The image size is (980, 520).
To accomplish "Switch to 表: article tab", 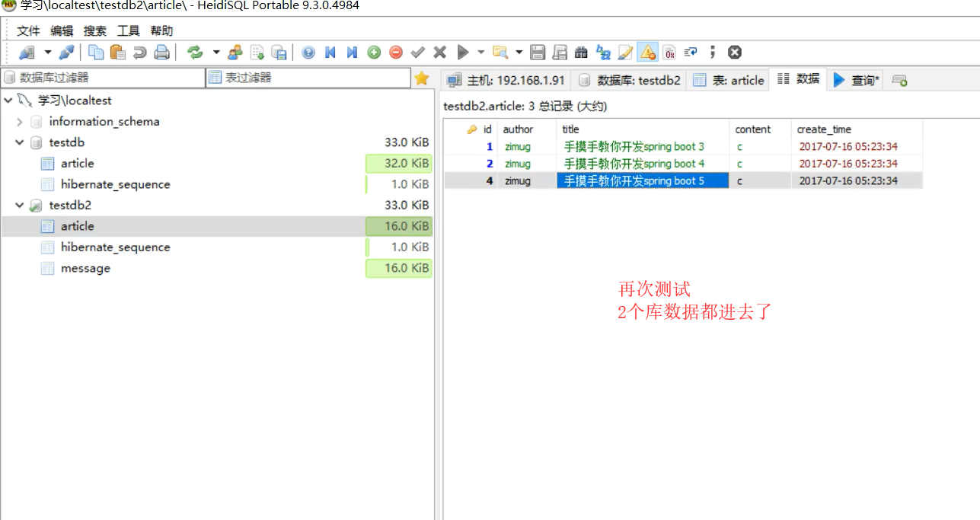I will click(728, 80).
